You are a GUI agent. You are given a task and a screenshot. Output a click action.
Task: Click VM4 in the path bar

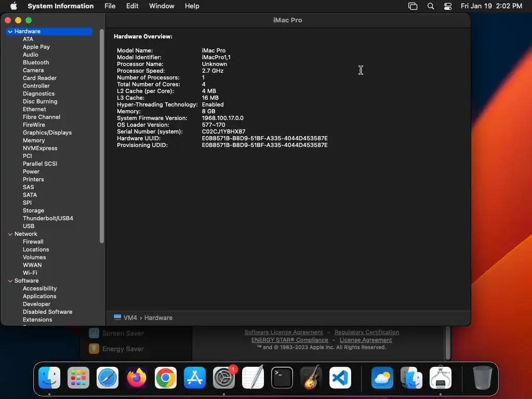[130, 318]
